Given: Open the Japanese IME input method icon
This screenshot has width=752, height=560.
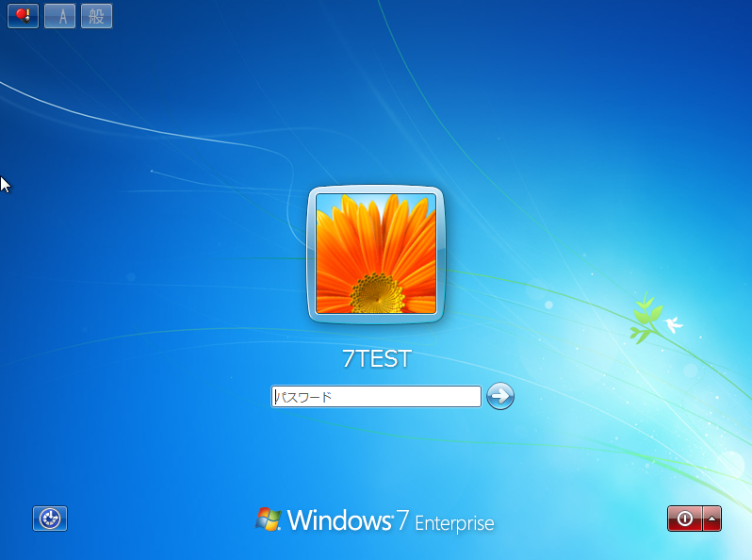Looking at the screenshot, I should click(23, 16).
